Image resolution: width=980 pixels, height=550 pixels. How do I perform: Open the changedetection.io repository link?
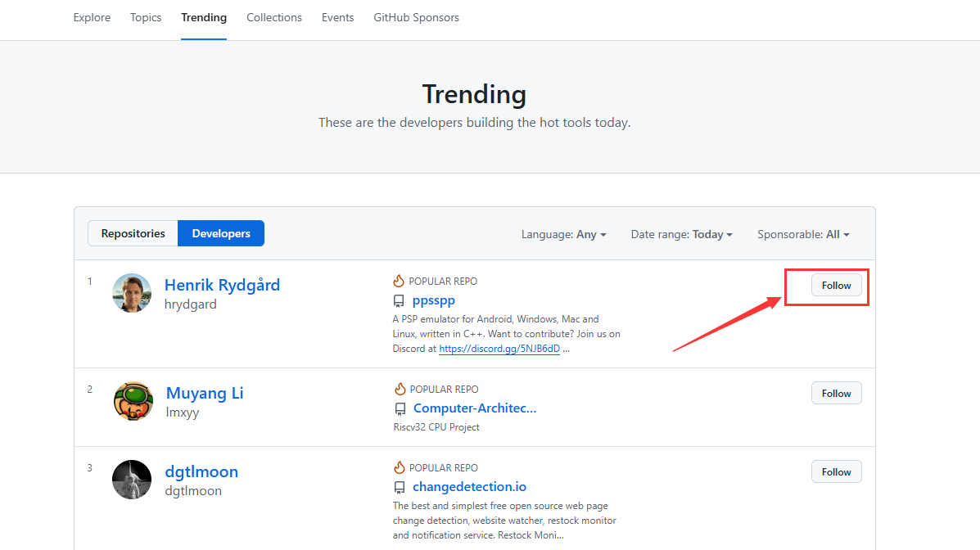pyautogui.click(x=469, y=486)
